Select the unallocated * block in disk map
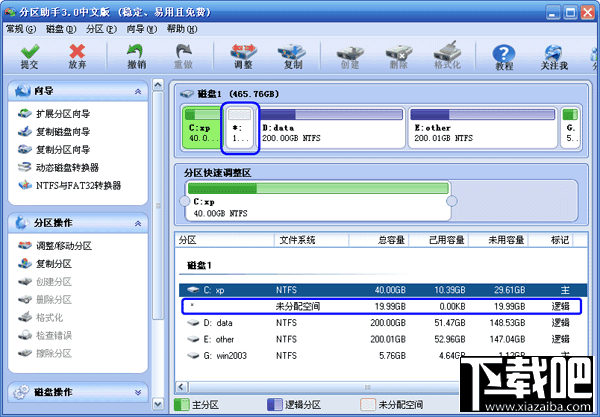The image size is (600, 417). click(x=240, y=128)
